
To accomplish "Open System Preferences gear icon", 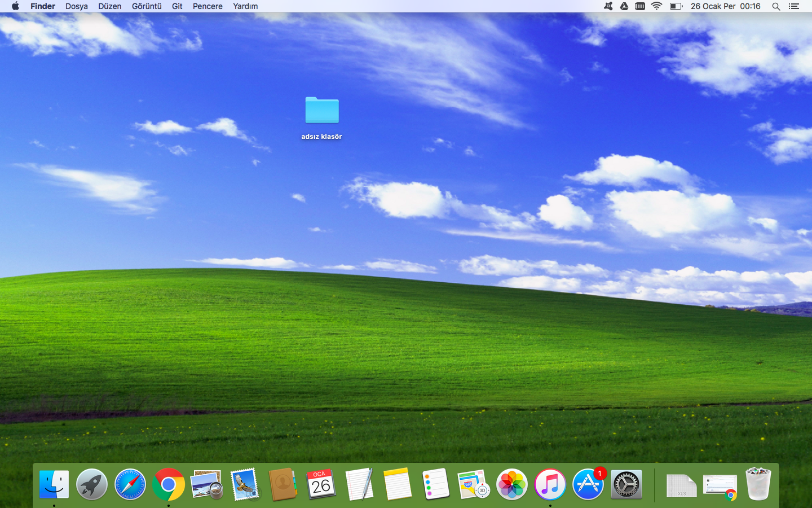I will [626, 485].
